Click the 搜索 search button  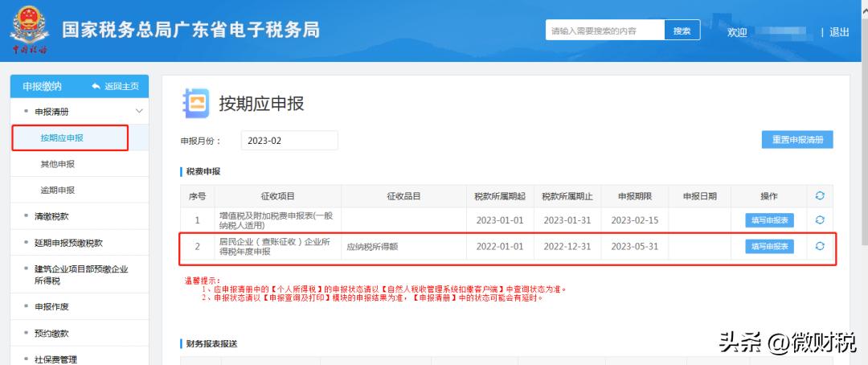click(682, 31)
